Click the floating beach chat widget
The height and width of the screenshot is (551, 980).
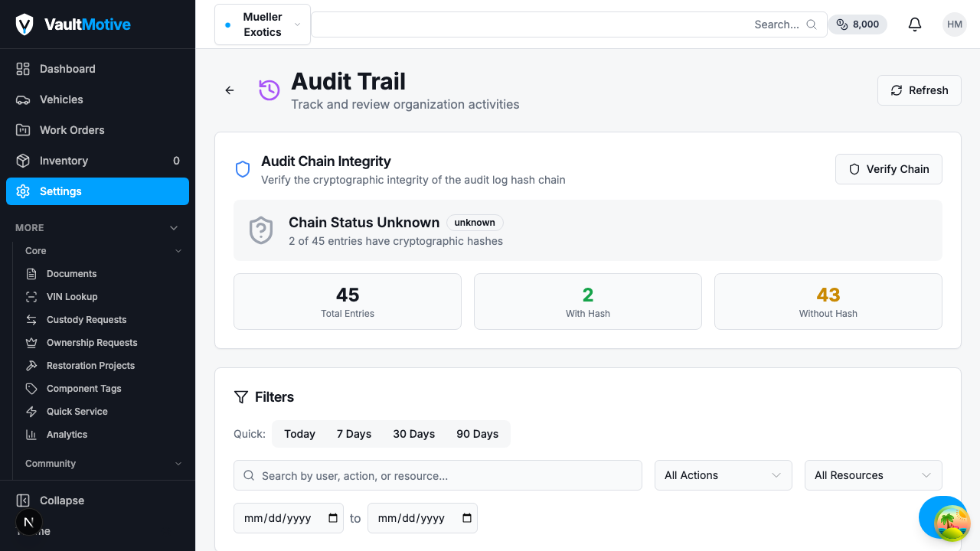coord(952,523)
